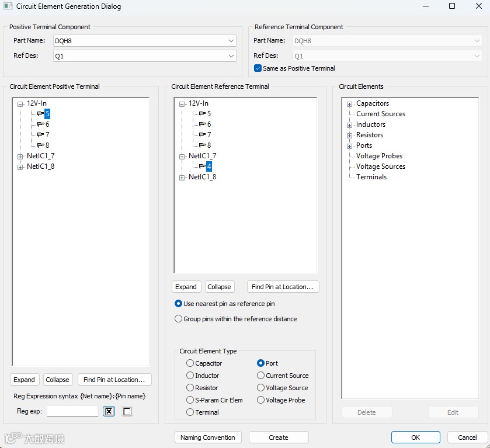Select Current Sources in Circuit Elements tree
Image resolution: width=490 pixels, height=448 pixels.
(381, 114)
